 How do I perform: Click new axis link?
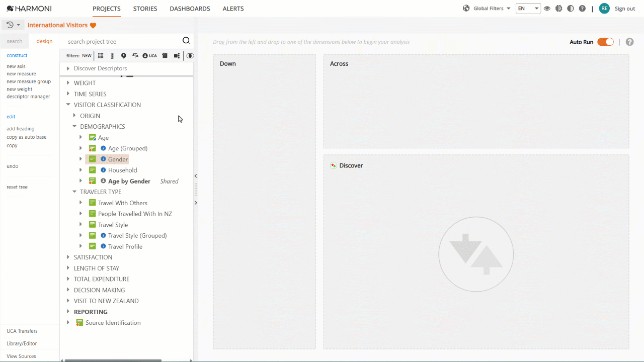point(16,66)
